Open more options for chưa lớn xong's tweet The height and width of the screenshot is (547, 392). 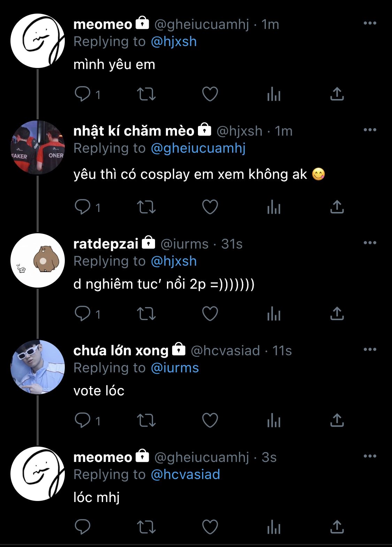pyautogui.click(x=370, y=350)
